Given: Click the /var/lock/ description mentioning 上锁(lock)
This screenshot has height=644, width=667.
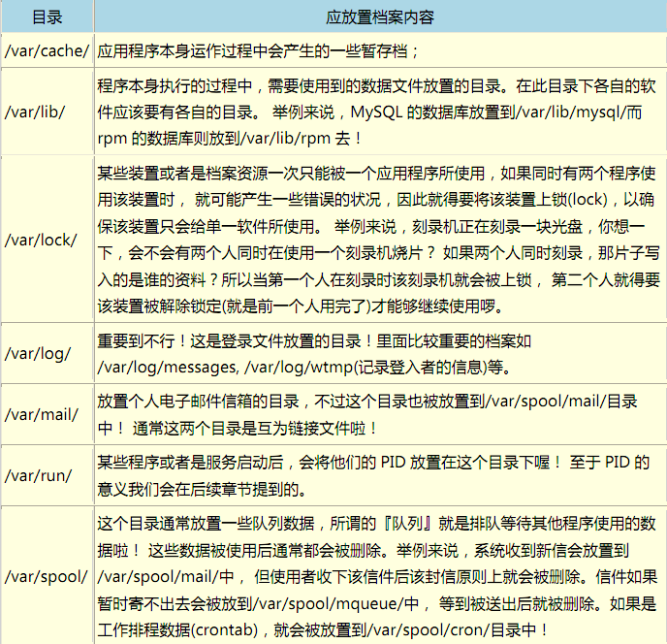Looking at the screenshot, I should tap(380, 240).
